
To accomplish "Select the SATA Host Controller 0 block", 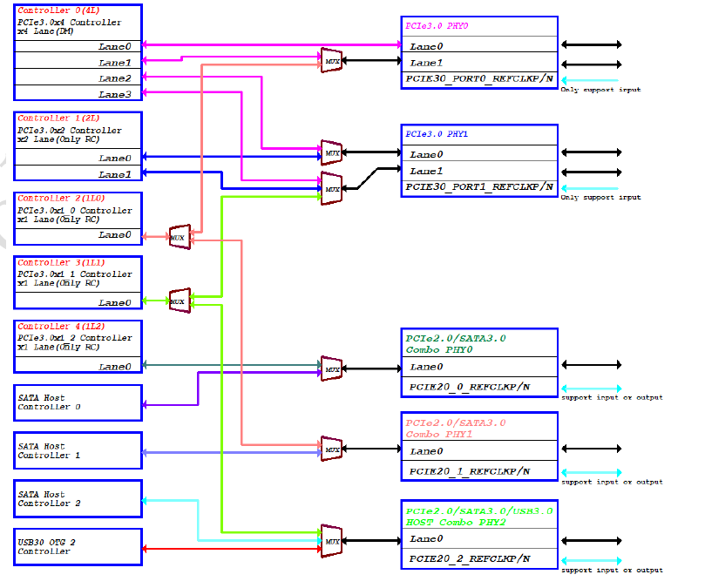I will pos(78,402).
